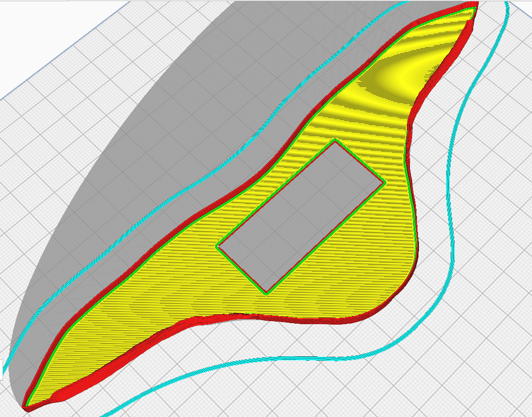
Task: Click the gray rectangular hole inside the yellow infill
Action: (x=301, y=216)
